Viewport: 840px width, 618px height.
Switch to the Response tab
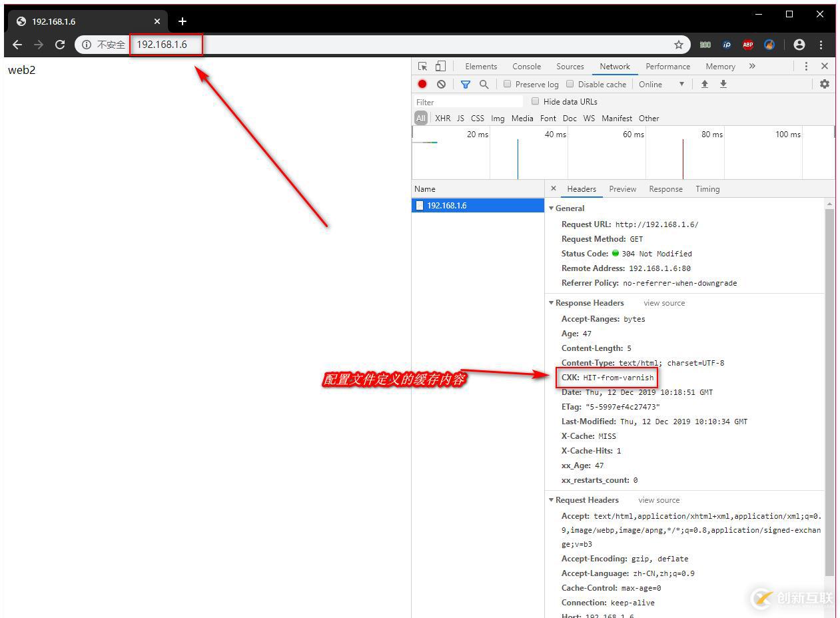[665, 188]
